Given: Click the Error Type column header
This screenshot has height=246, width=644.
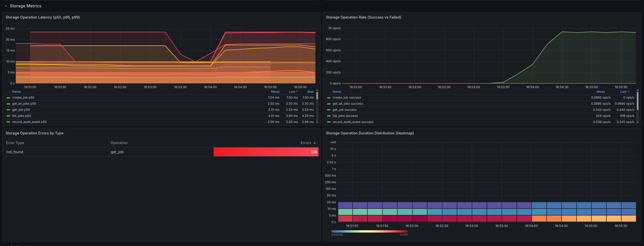Looking at the screenshot, I should (x=15, y=143).
